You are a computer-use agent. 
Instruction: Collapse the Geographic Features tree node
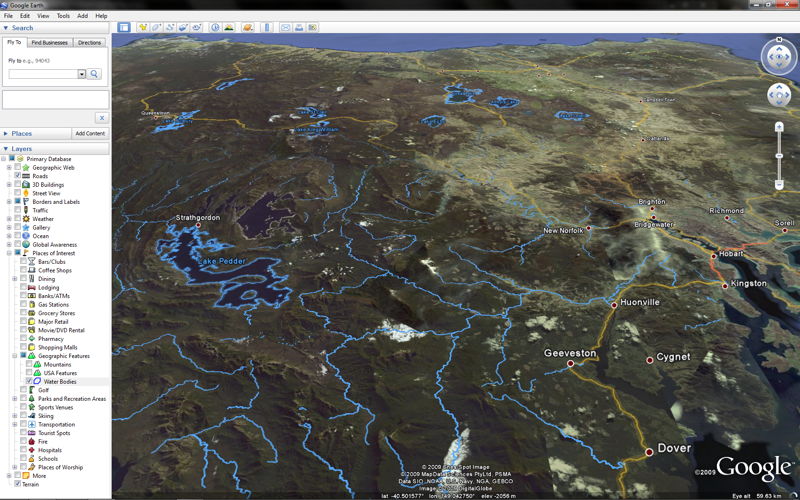(x=15, y=356)
